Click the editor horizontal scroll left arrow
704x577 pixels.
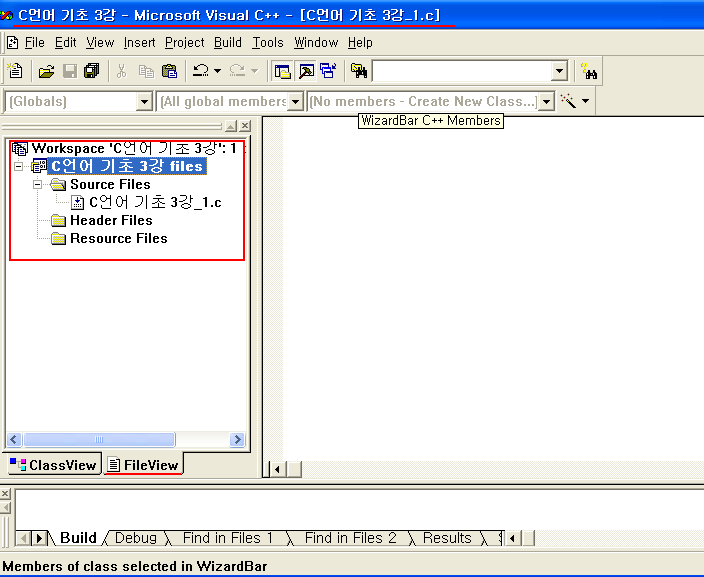click(x=277, y=470)
